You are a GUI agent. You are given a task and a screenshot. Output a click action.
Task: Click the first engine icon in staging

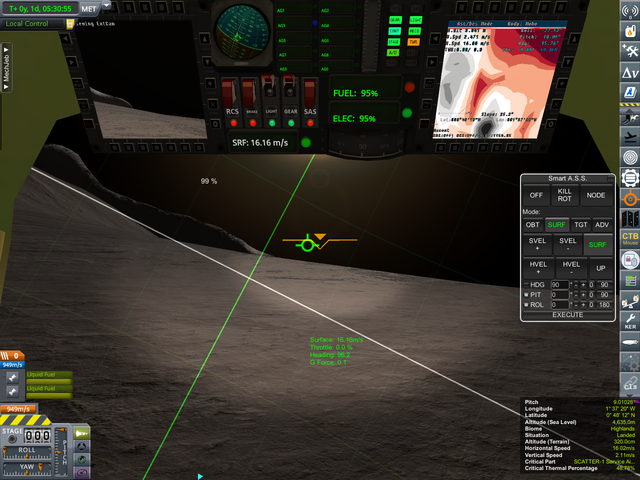[13, 378]
